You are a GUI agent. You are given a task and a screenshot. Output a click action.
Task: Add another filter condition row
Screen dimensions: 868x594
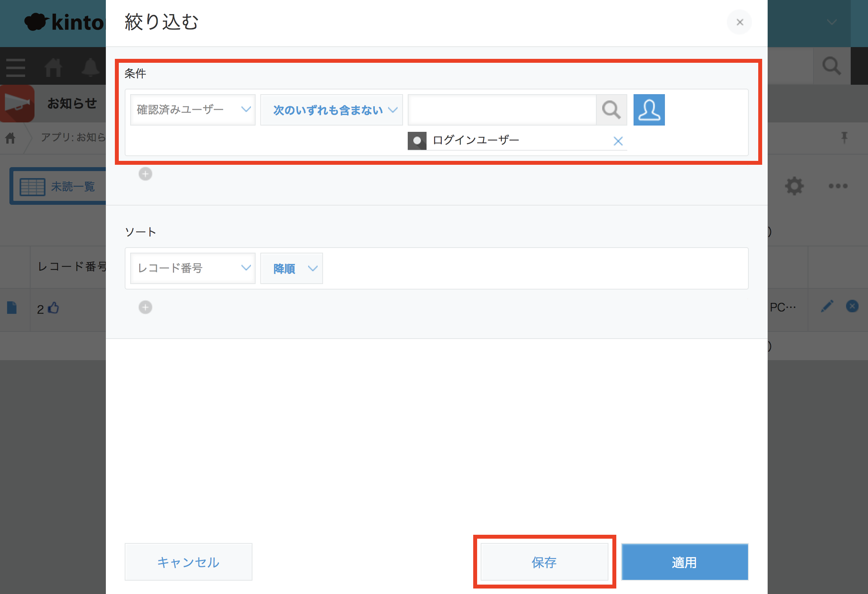pyautogui.click(x=145, y=174)
